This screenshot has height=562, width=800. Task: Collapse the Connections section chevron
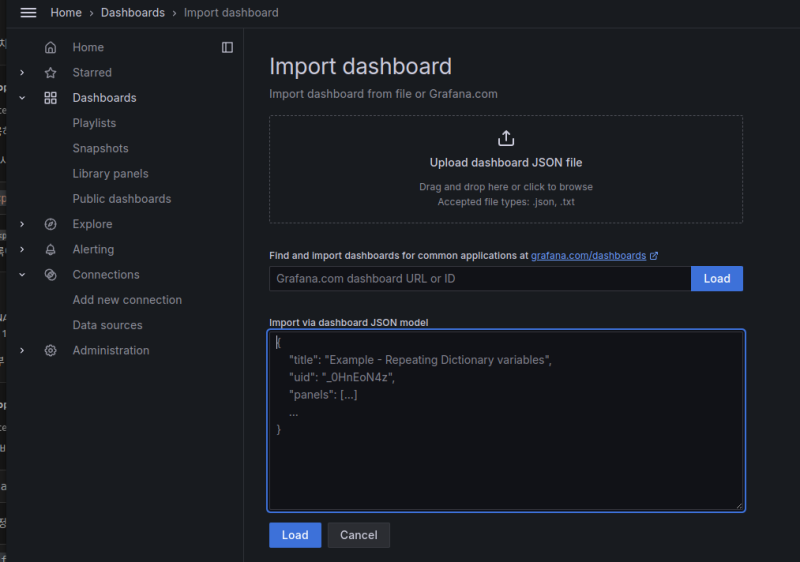click(22, 275)
